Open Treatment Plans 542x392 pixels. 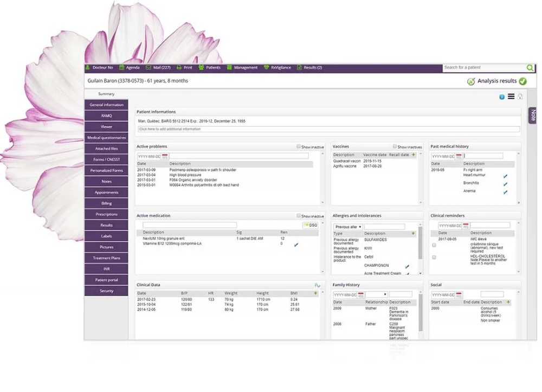tap(106, 258)
